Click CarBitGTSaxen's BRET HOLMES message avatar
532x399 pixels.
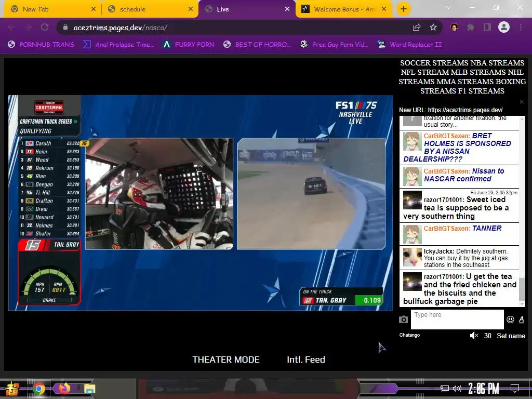coord(412,141)
